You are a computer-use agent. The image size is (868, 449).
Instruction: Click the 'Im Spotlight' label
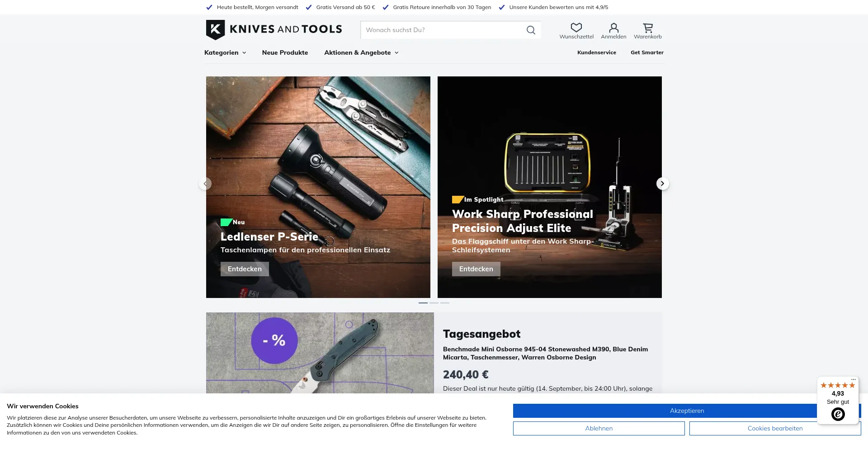click(x=484, y=199)
